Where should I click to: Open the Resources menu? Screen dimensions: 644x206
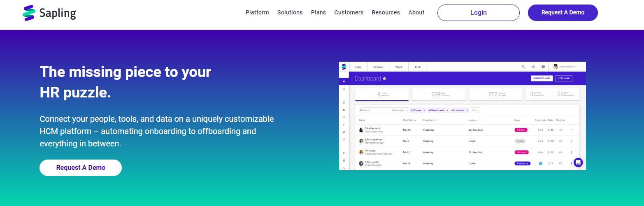point(386,12)
